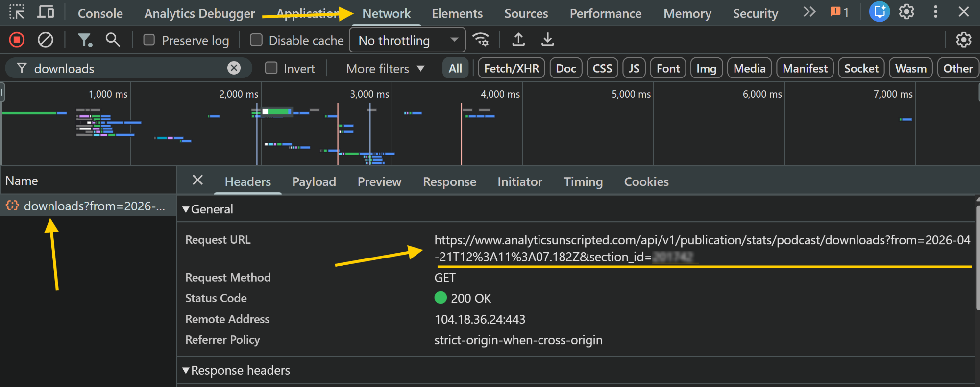The height and width of the screenshot is (387, 980).
Task: Toggle the device toolbar icon
Action: point(46,12)
